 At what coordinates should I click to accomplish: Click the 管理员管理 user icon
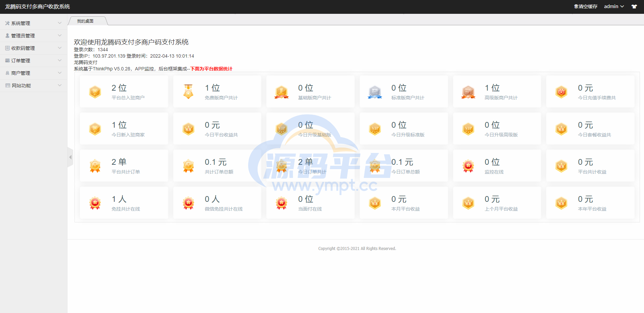pyautogui.click(x=7, y=36)
